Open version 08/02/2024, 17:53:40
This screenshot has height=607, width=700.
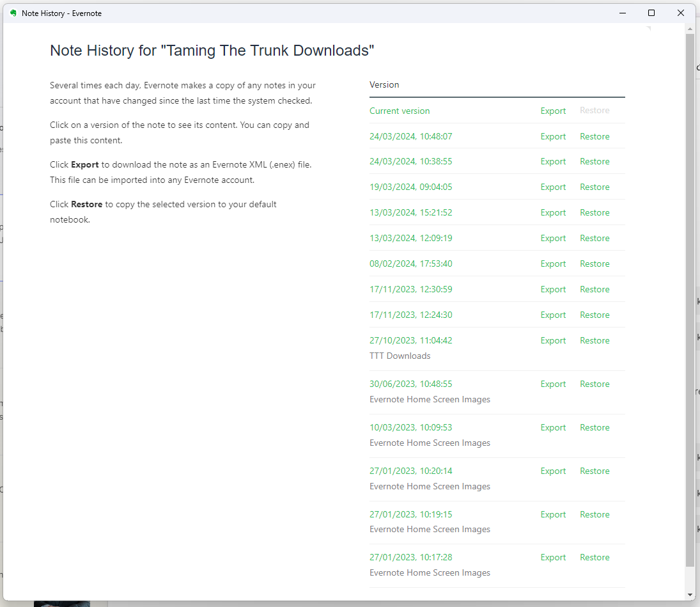(410, 264)
